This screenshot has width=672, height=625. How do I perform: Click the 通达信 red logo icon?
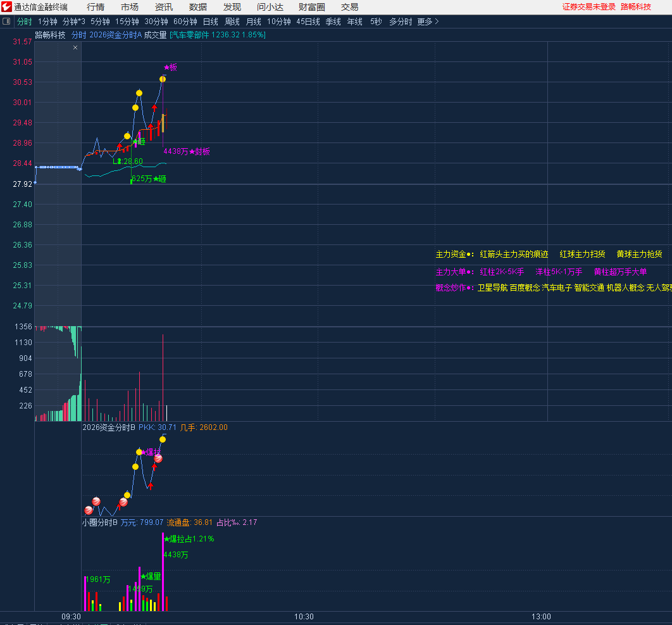click(7, 7)
